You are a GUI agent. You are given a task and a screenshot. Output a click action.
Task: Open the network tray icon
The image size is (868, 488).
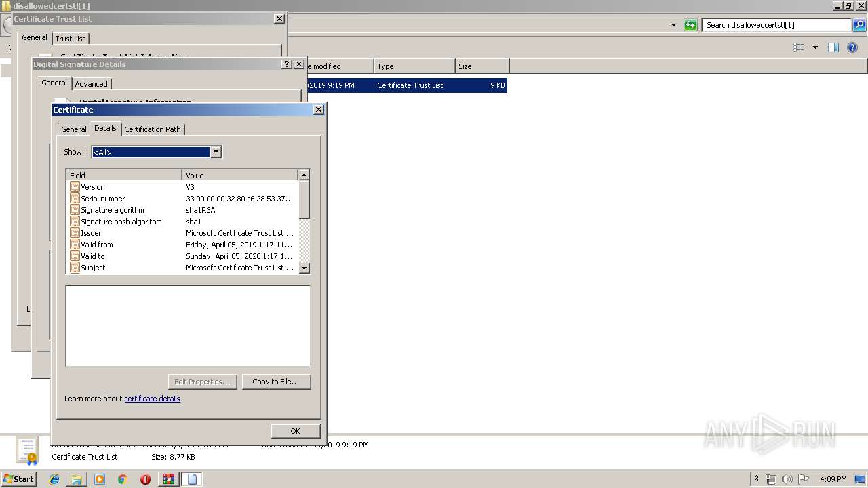point(771,479)
